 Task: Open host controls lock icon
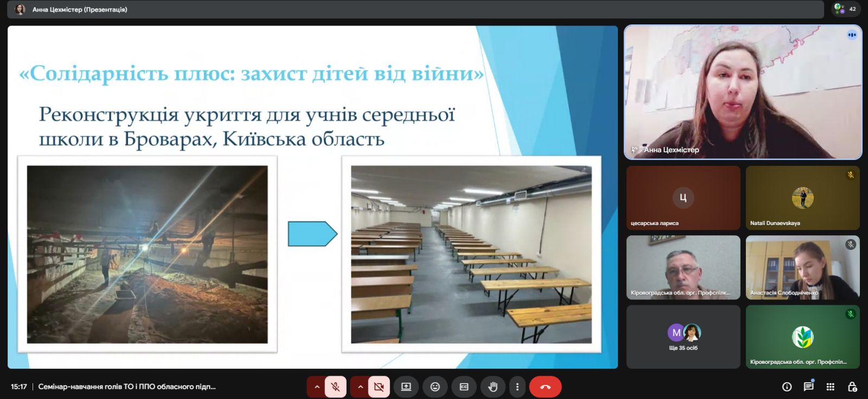coord(852,387)
